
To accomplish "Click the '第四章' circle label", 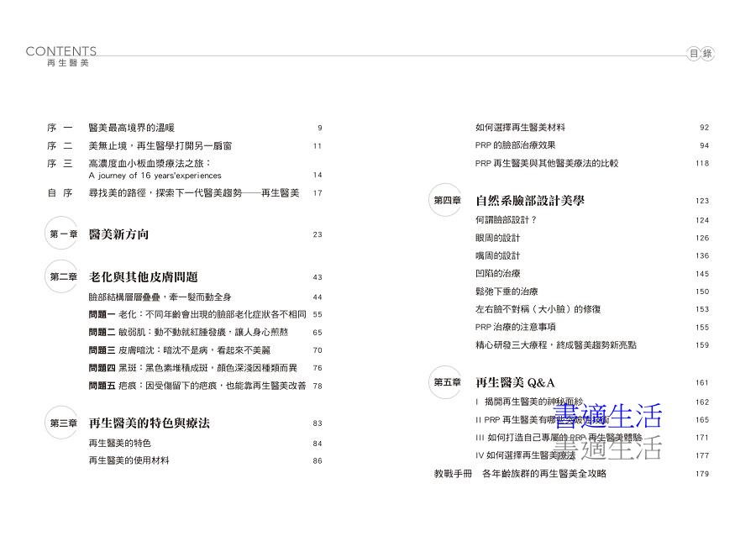I will pos(445,200).
